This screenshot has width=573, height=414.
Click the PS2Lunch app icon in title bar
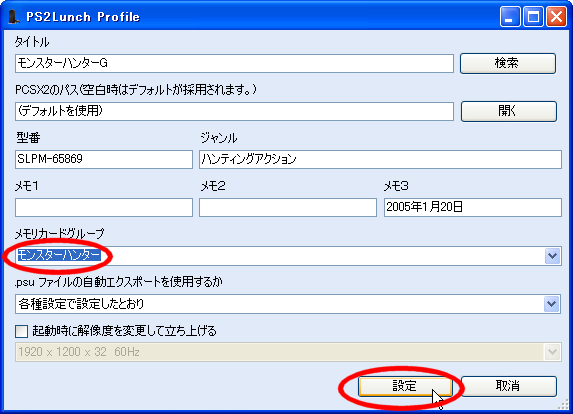click(x=14, y=17)
